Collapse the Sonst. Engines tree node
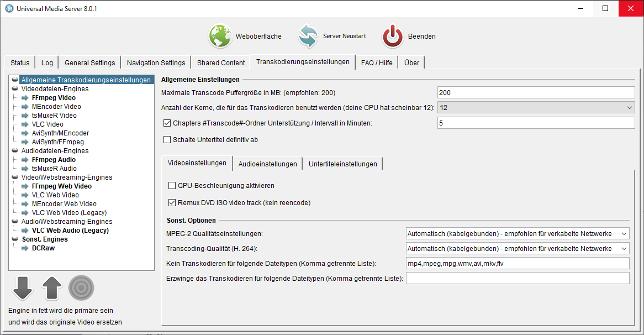The height and width of the screenshot is (335, 644). 15,239
